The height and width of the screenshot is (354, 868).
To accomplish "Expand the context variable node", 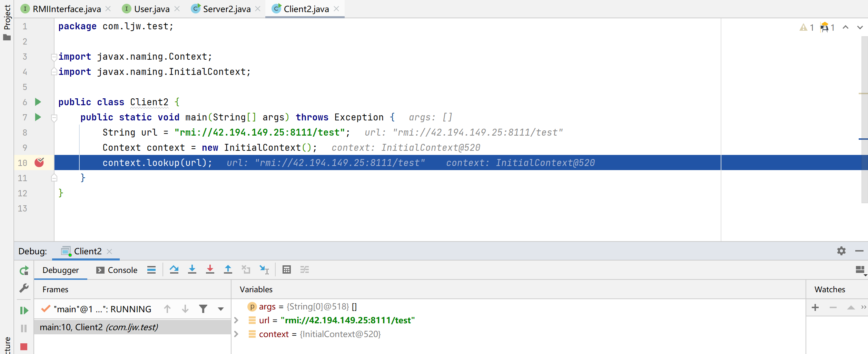I will (236, 334).
